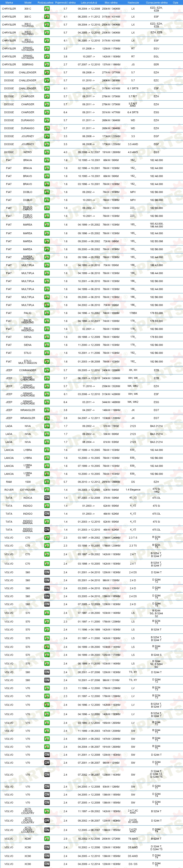Click PB icon for Chrysler Grand Voyager 3.8
183x868 pixels.
point(47,57)
